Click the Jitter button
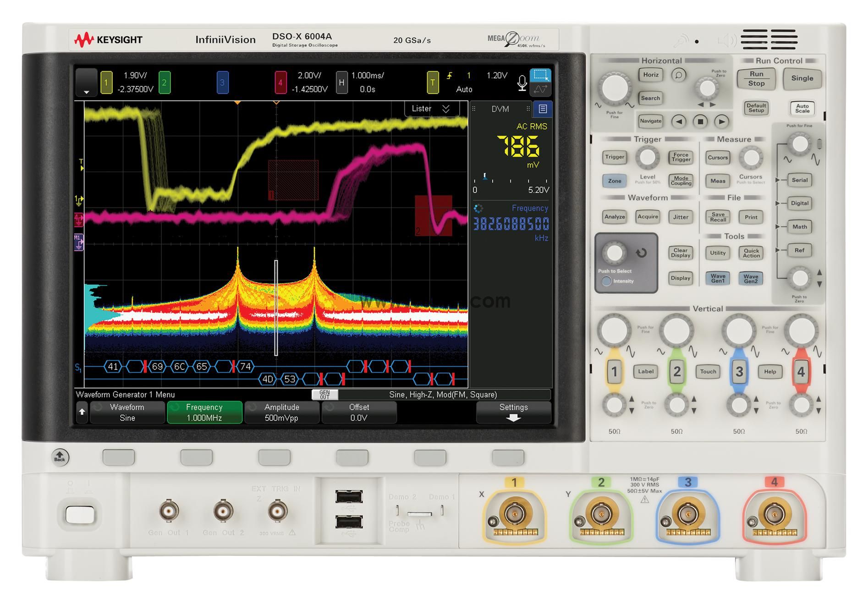Viewport: 868px width, 603px height. 681,217
